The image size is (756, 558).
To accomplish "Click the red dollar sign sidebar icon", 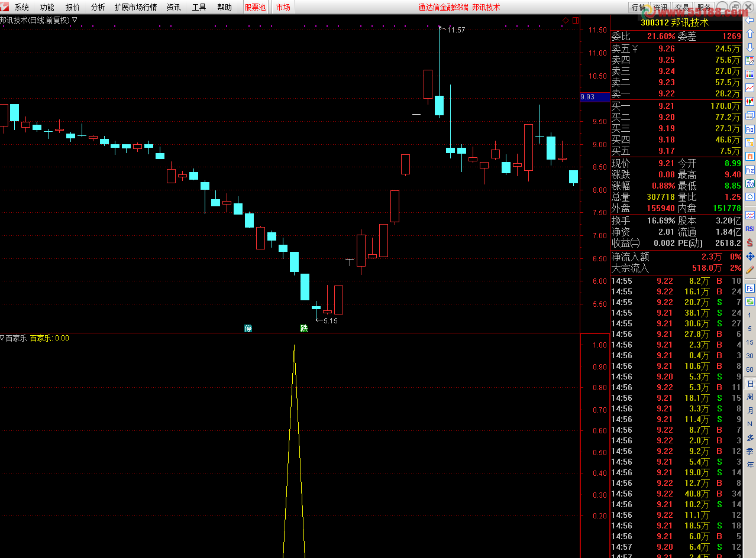I will [x=749, y=242].
